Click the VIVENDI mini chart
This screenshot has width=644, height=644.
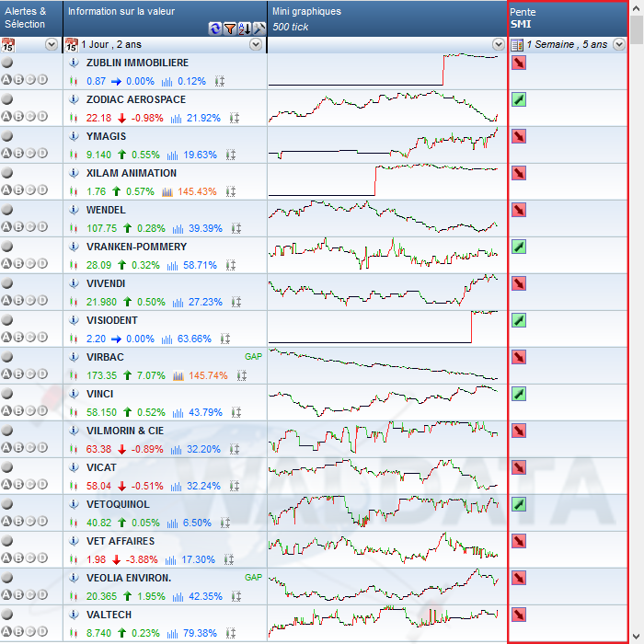384,291
